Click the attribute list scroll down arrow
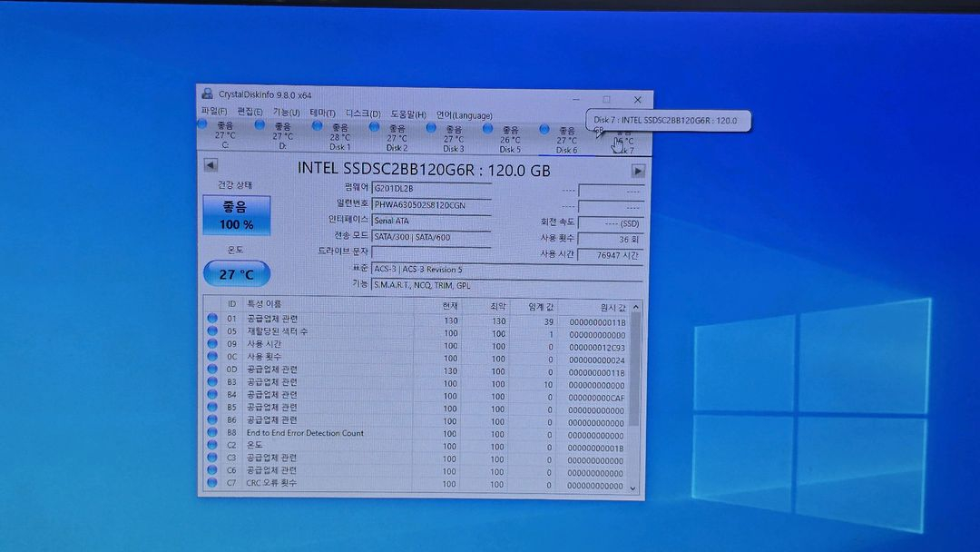980x552 pixels. (x=633, y=488)
